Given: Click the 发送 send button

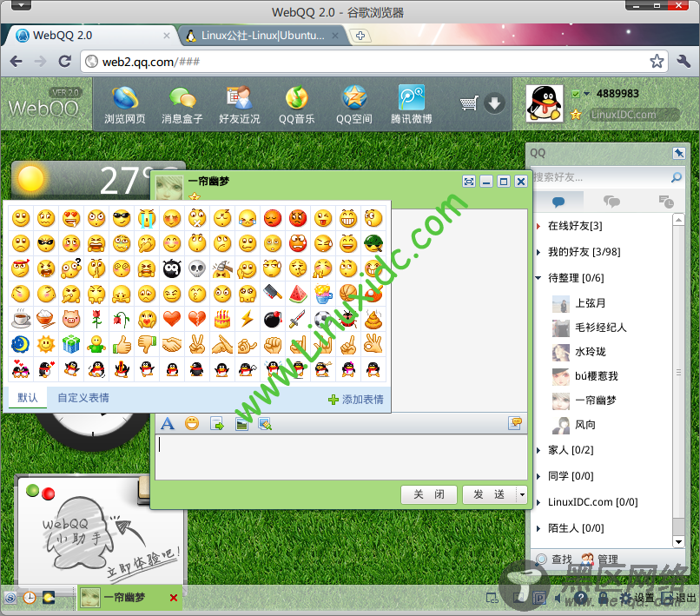Looking at the screenshot, I should point(489,494).
